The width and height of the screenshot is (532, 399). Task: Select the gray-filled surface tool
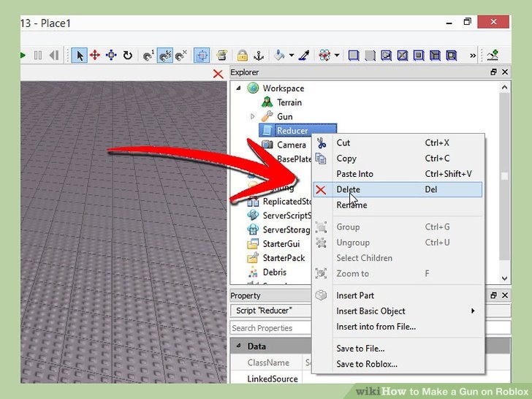tap(370, 56)
